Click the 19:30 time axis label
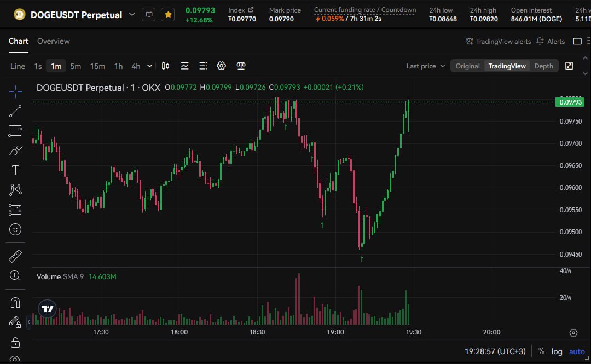591x364 pixels. [414, 332]
